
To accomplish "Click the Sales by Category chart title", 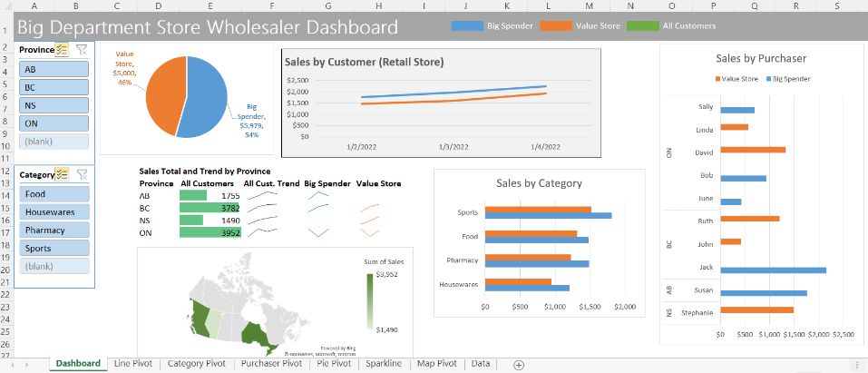I will pos(539,183).
